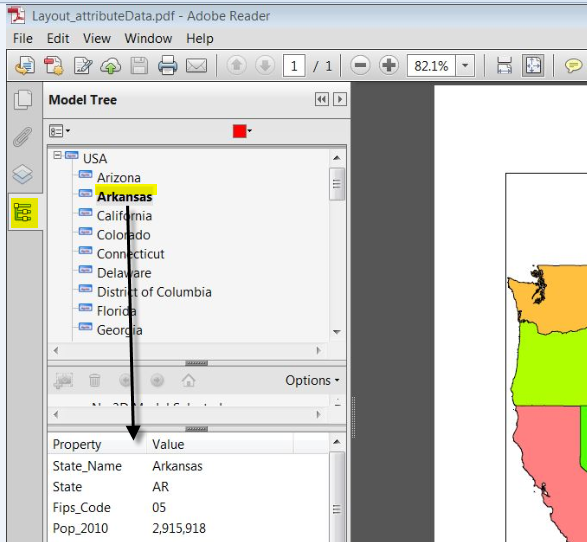Go to next page arrow
Image resolution: width=587 pixels, height=542 pixels.
[x=265, y=66]
